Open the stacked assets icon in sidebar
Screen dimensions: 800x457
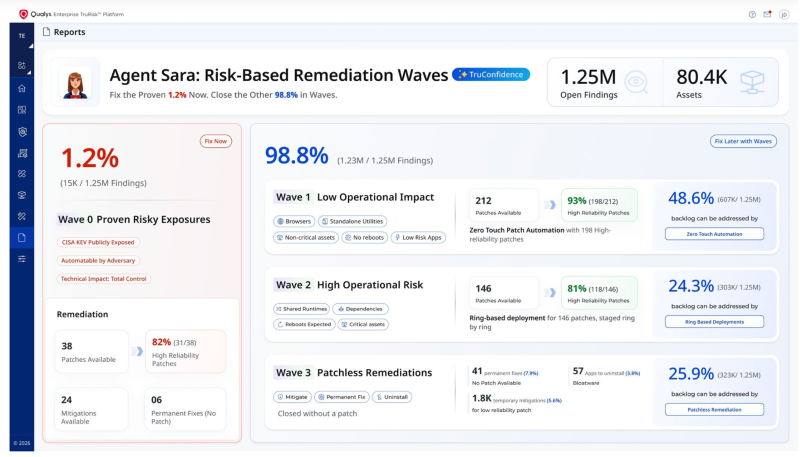(x=22, y=195)
